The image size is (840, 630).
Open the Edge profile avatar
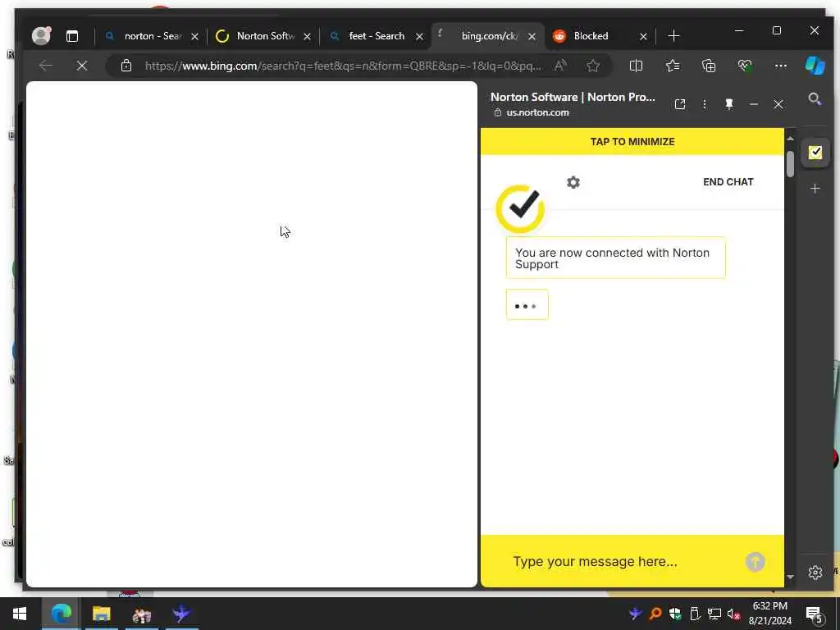click(x=41, y=36)
